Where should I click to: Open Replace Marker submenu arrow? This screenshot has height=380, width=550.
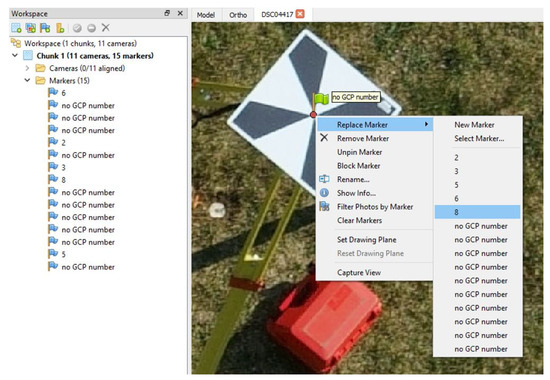pyautogui.click(x=427, y=124)
